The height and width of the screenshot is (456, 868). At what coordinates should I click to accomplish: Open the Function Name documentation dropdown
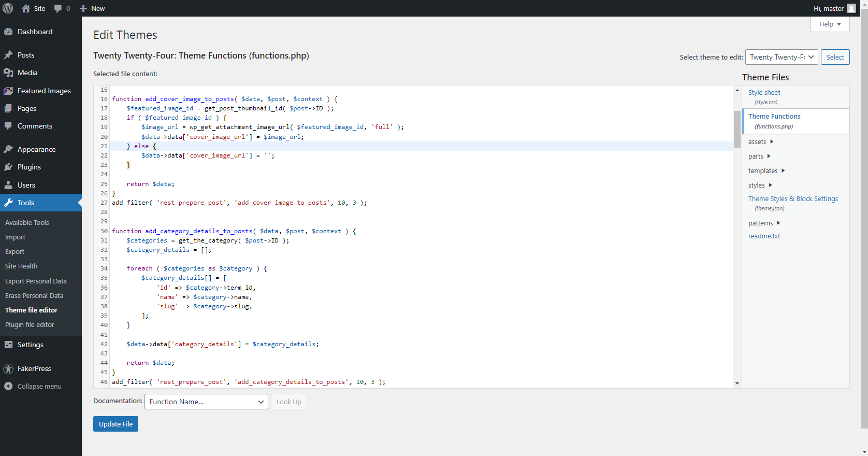tap(206, 402)
